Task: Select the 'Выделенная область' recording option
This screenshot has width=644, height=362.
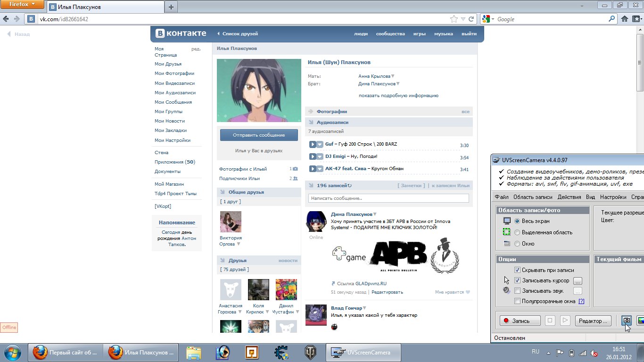Action: pyautogui.click(x=517, y=232)
